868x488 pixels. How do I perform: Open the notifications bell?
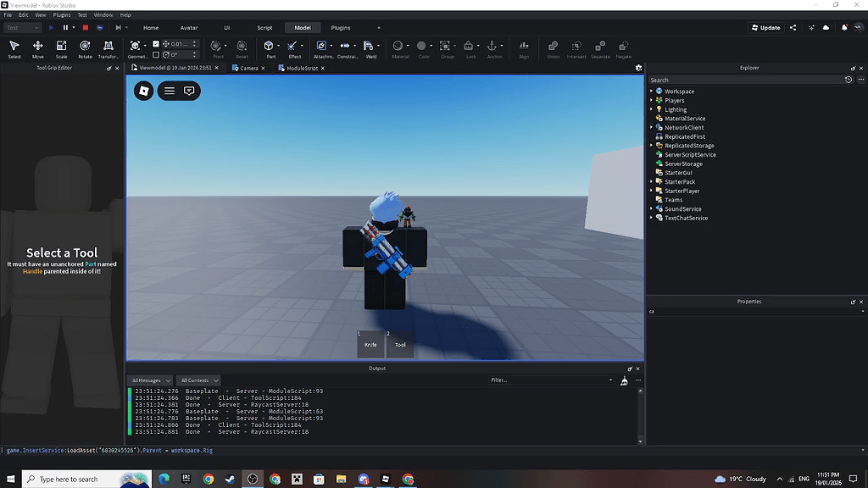click(844, 28)
